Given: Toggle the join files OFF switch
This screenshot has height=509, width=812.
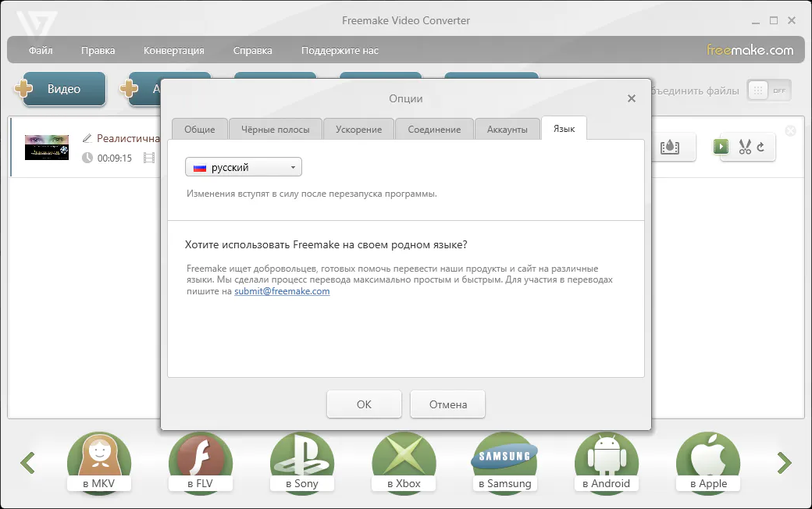Looking at the screenshot, I should [x=769, y=91].
